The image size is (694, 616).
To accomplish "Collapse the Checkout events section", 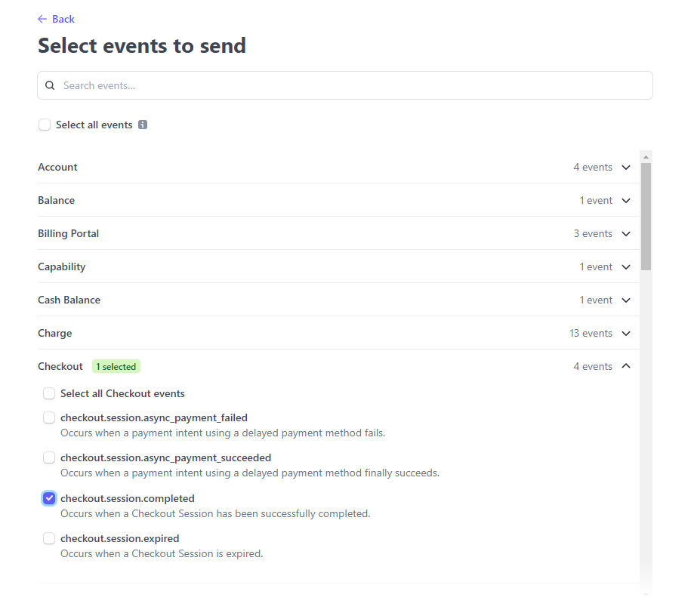I will click(x=625, y=366).
